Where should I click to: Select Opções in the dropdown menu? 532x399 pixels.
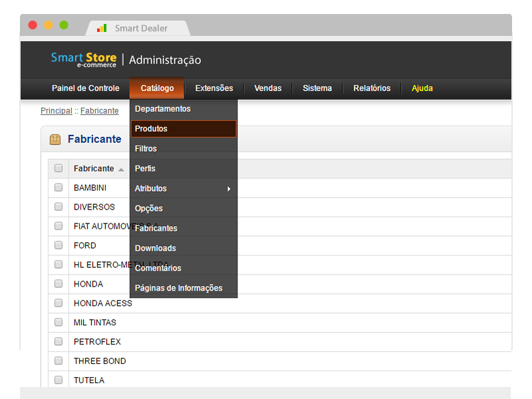coord(184,208)
